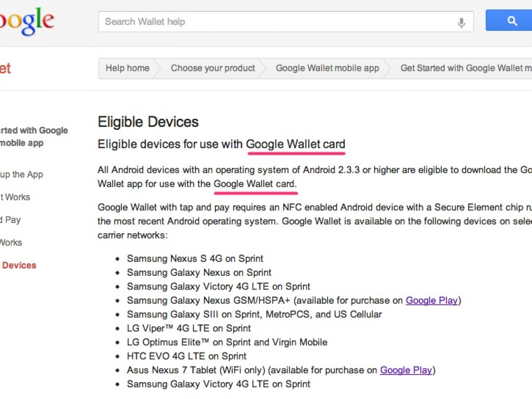Open the Choose your product breadcrumb
Viewport: 532px width, 399px height.
(x=213, y=68)
